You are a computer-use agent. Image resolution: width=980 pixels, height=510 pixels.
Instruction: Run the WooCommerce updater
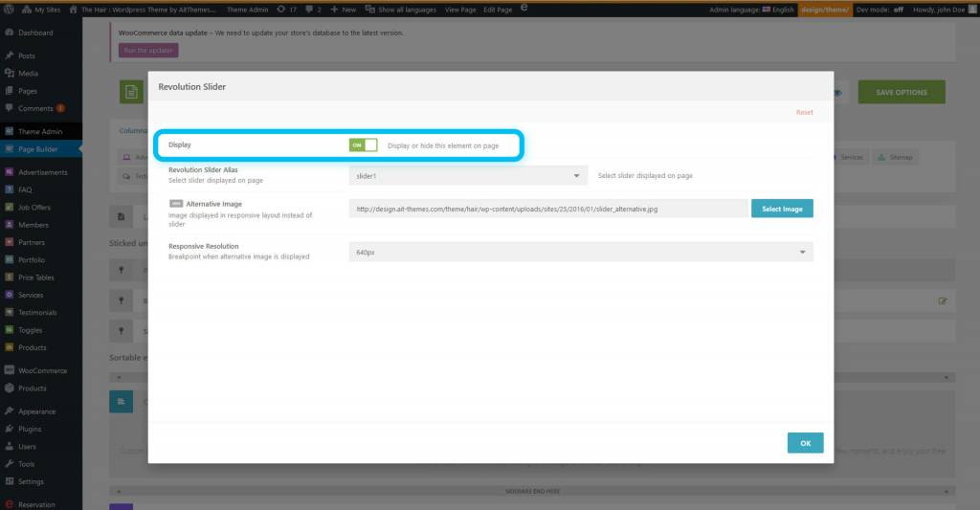click(148, 50)
